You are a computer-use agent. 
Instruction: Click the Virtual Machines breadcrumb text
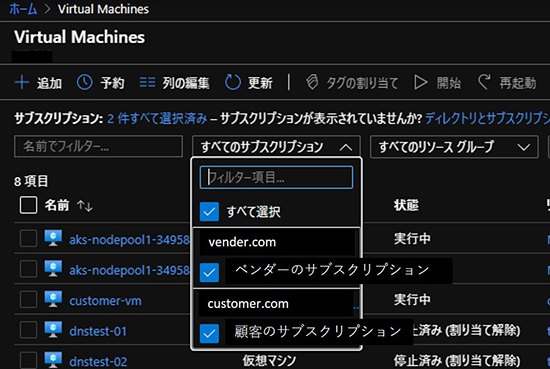click(x=103, y=9)
